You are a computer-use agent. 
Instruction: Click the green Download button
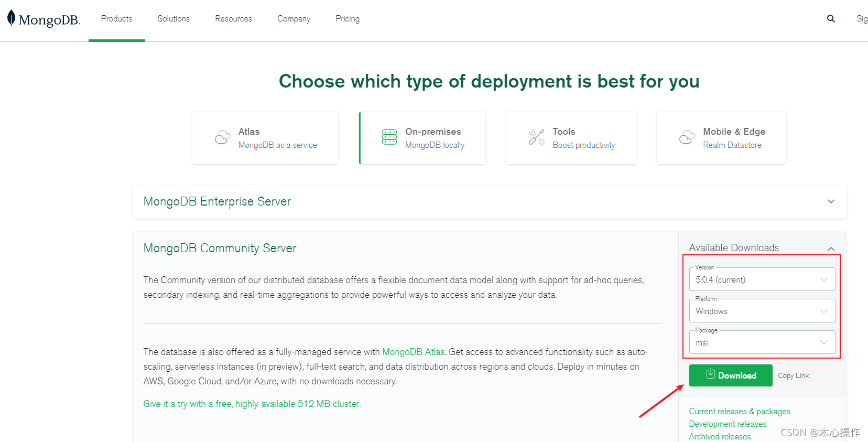pos(731,375)
